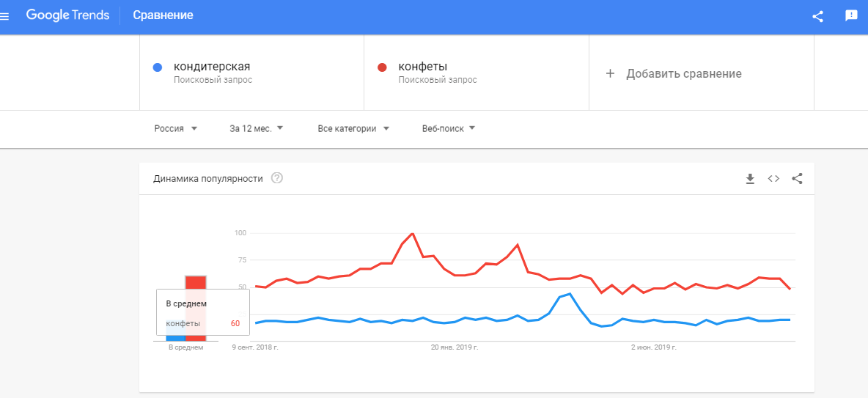Open the Веб-поиск search type dropdown
The height and width of the screenshot is (398, 868).
[x=449, y=128]
